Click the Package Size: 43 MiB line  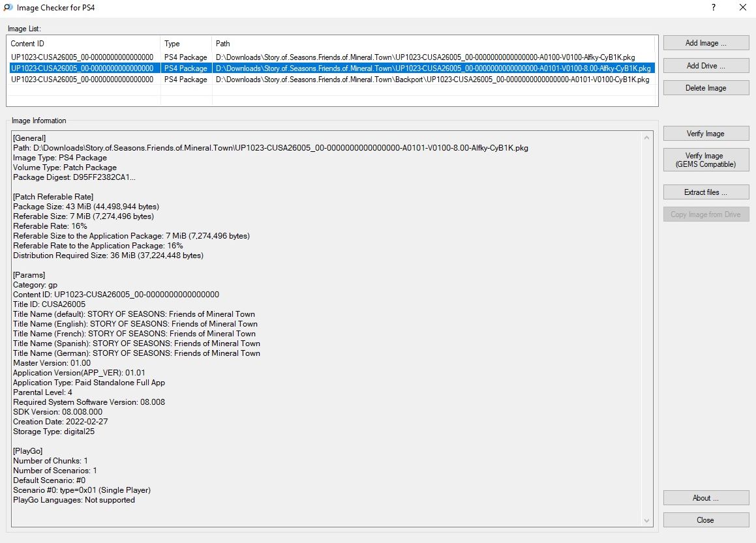(x=86, y=206)
